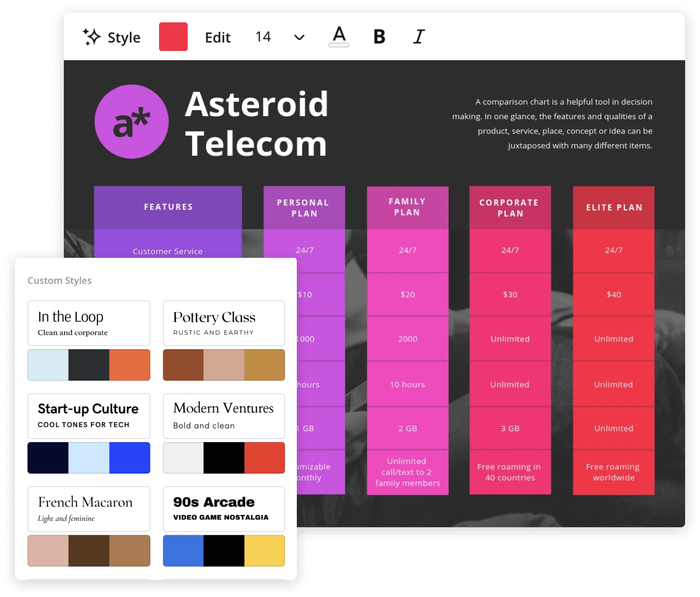Viewport: 700px width, 597px height.
Task: Select the FEATURES column header
Action: click(168, 207)
